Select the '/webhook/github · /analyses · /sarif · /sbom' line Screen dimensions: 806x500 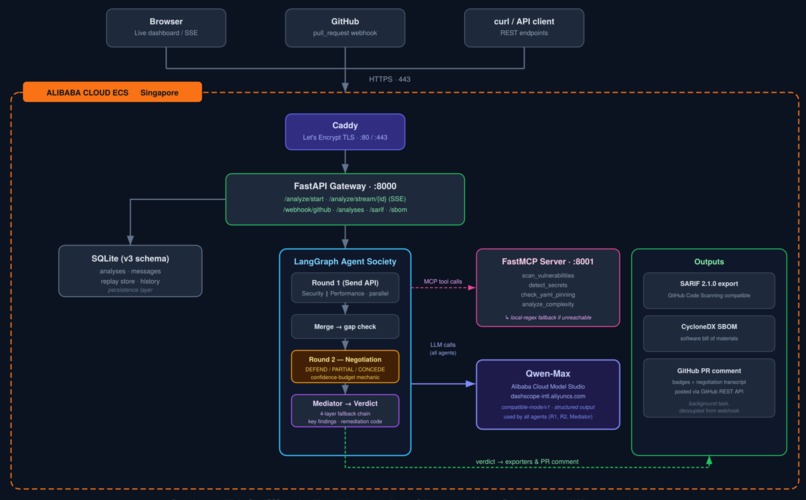pyautogui.click(x=345, y=210)
